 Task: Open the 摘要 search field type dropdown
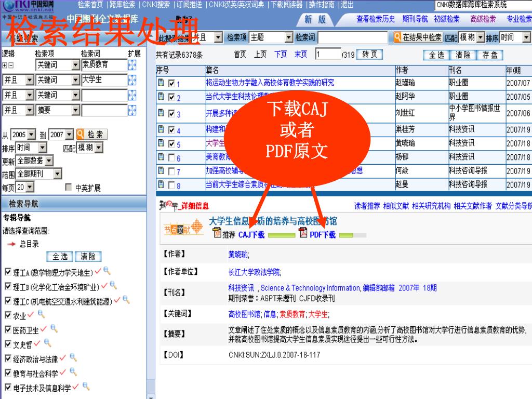(x=76, y=110)
